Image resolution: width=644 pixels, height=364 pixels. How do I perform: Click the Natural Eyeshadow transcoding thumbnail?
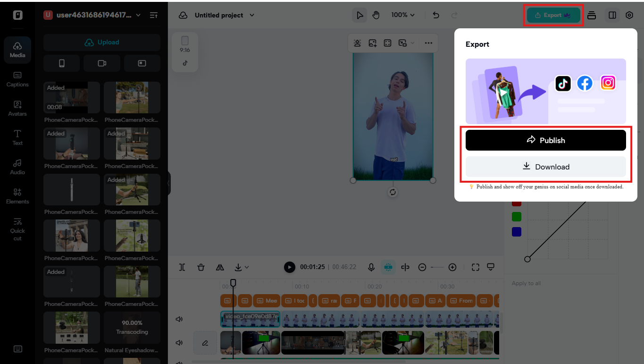pyautogui.click(x=132, y=328)
